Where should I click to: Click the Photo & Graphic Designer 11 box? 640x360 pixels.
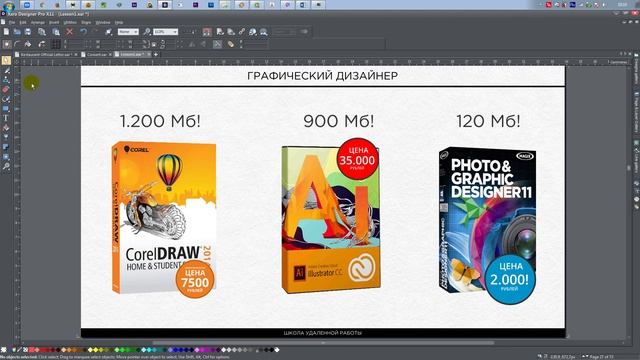[x=487, y=220]
